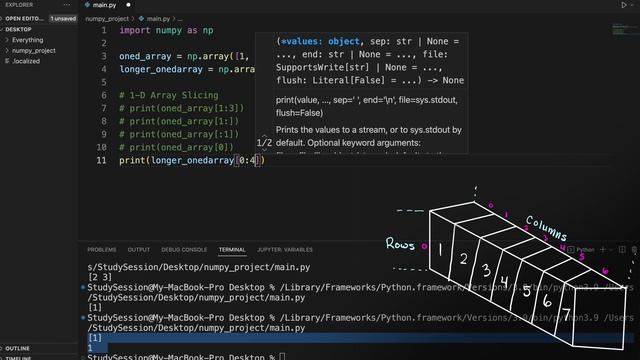This screenshot has width=640, height=360.
Task: Click the code minimap thumbnail
Action: (623, 29)
